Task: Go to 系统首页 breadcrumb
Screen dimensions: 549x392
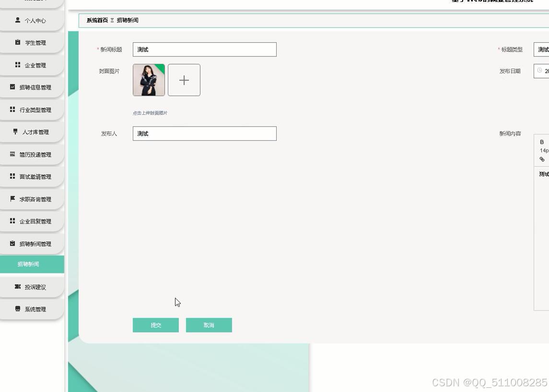Action: point(97,20)
